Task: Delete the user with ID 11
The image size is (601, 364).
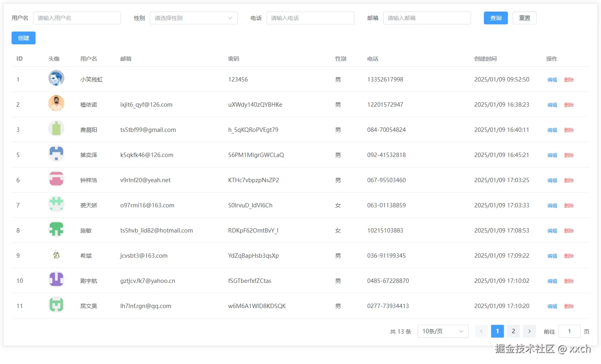Action: 569,306
